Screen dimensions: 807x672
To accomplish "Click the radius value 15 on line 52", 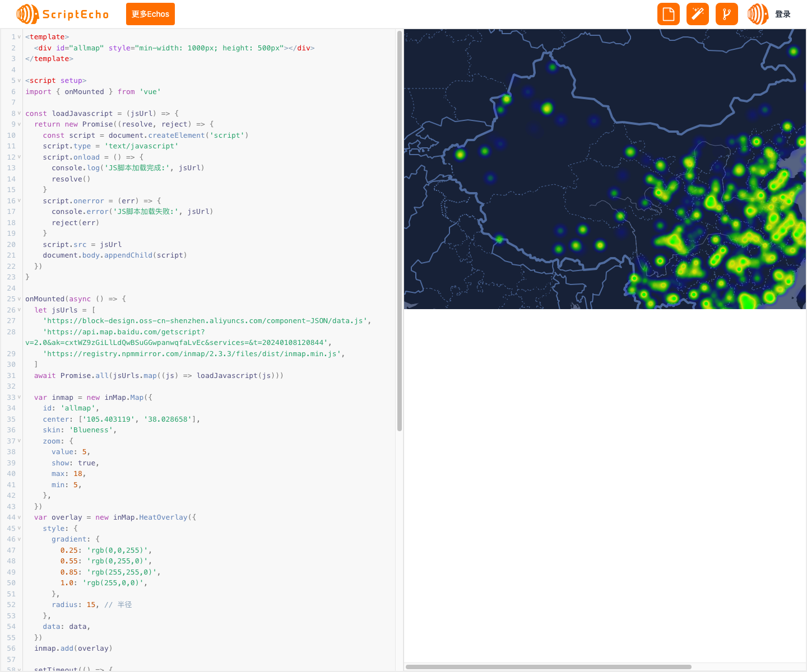I will [91, 605].
